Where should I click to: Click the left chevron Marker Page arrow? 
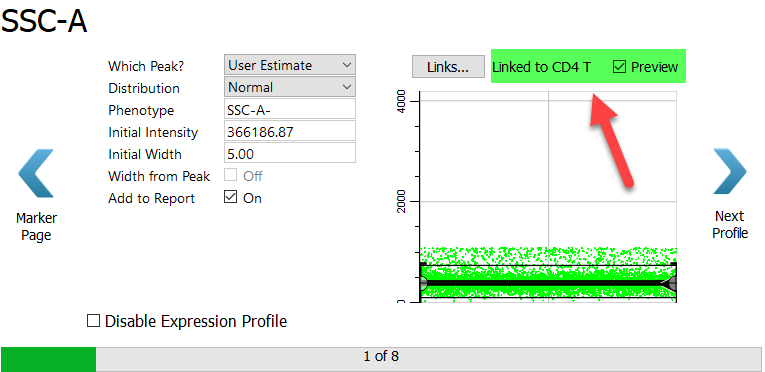[x=36, y=173]
